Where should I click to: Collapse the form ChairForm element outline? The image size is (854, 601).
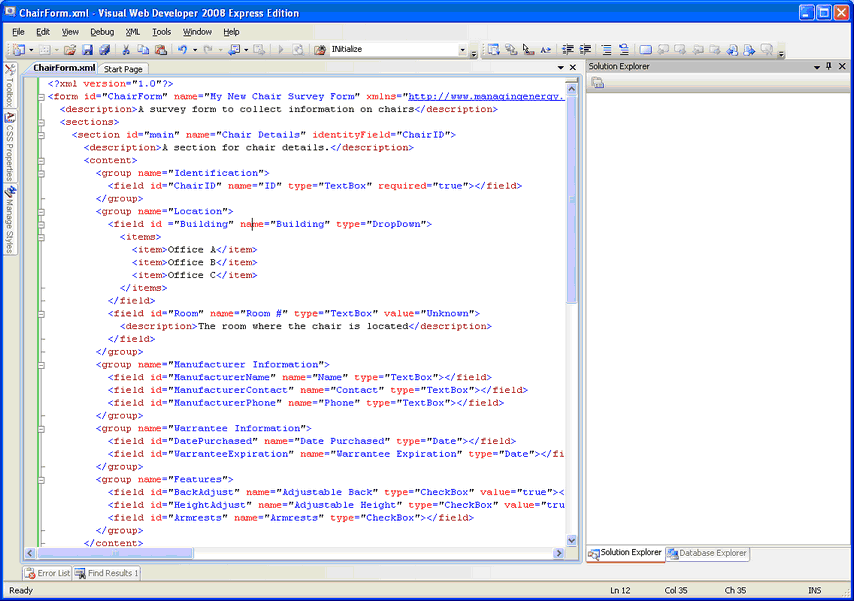click(41, 97)
